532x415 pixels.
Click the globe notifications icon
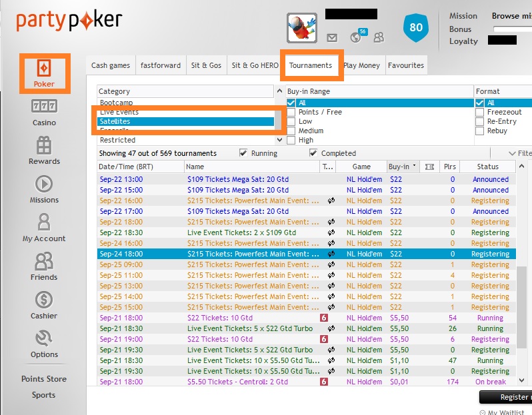pyautogui.click(x=355, y=37)
